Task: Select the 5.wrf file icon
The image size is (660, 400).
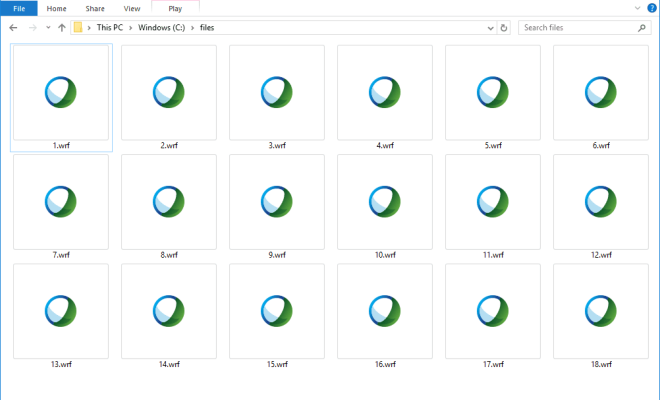Action: (493, 93)
